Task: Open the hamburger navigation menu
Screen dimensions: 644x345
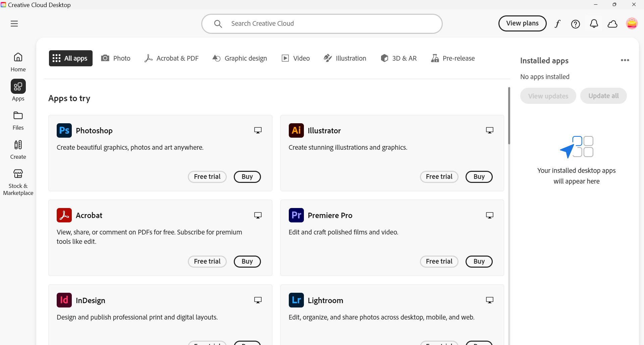Action: [x=14, y=23]
